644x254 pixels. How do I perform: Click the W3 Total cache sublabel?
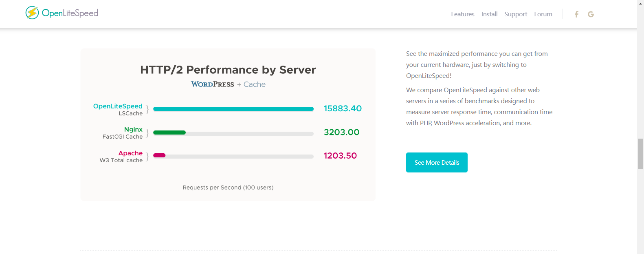point(121,160)
